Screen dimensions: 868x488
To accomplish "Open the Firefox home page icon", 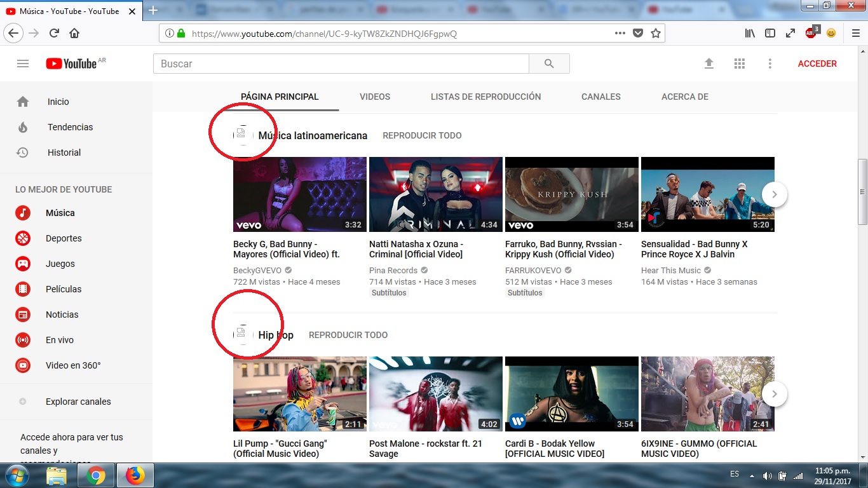I will point(74,34).
